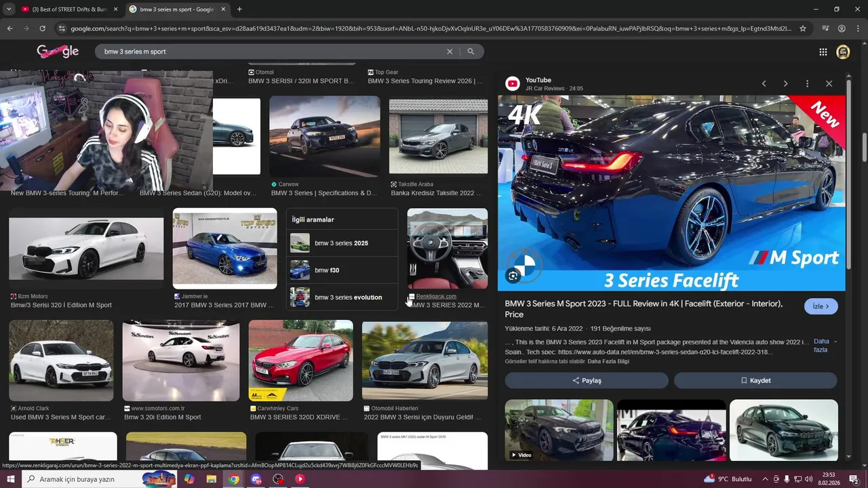Viewport: 868px width, 488px height.
Task: Open Otomobil Haberleri silver BMW thumbnail
Action: click(x=425, y=361)
